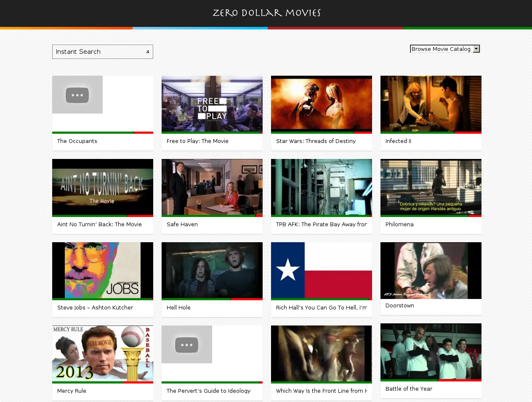532x402 pixels.
Task: Open the Infected II thumbnail
Action: [431, 104]
